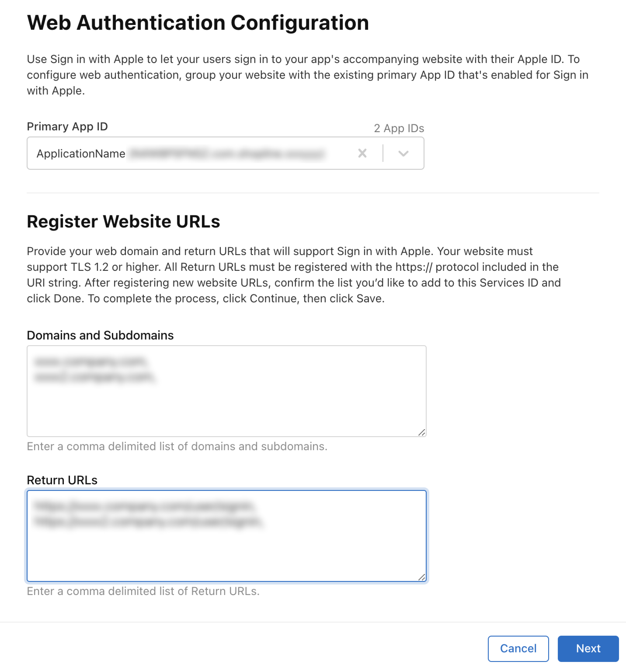Grab the Domains and Subdomains resize handle
The image size is (626, 672).
point(421,432)
